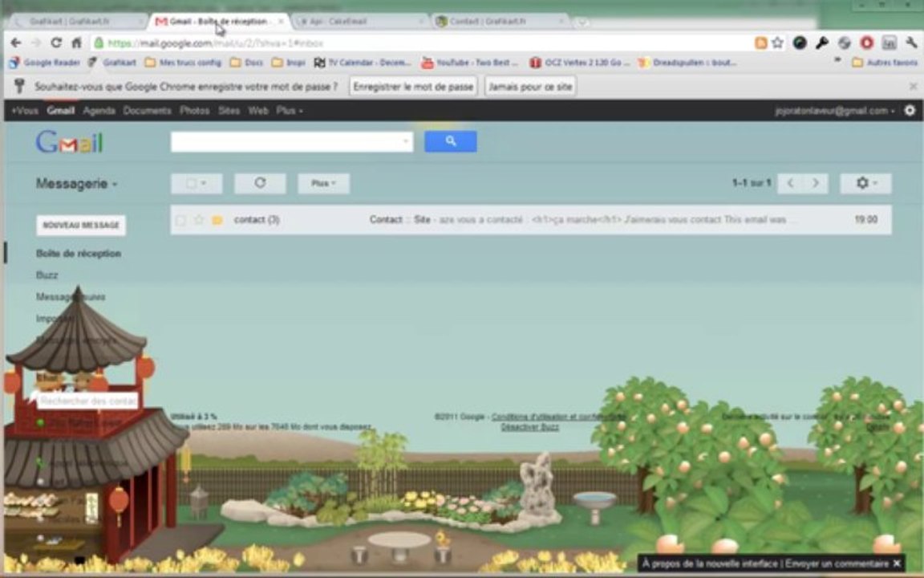This screenshot has width=924, height=578.
Task: Open the Google Reader bookmark
Action: pos(45,62)
